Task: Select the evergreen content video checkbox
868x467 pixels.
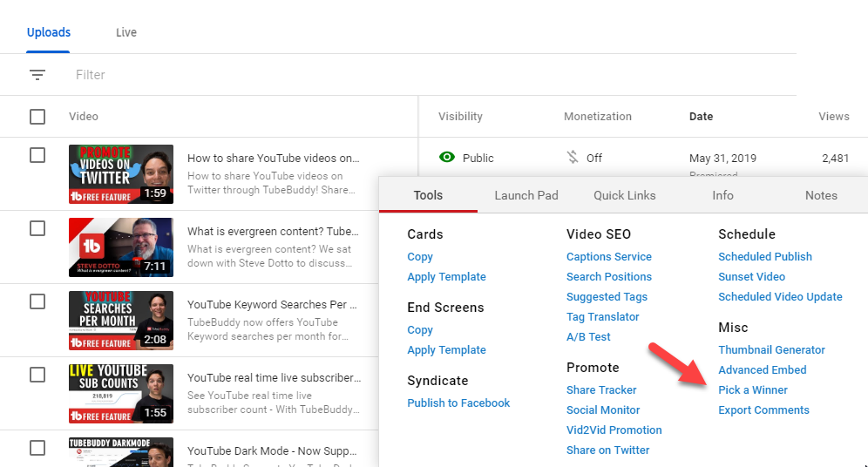Action: point(37,228)
